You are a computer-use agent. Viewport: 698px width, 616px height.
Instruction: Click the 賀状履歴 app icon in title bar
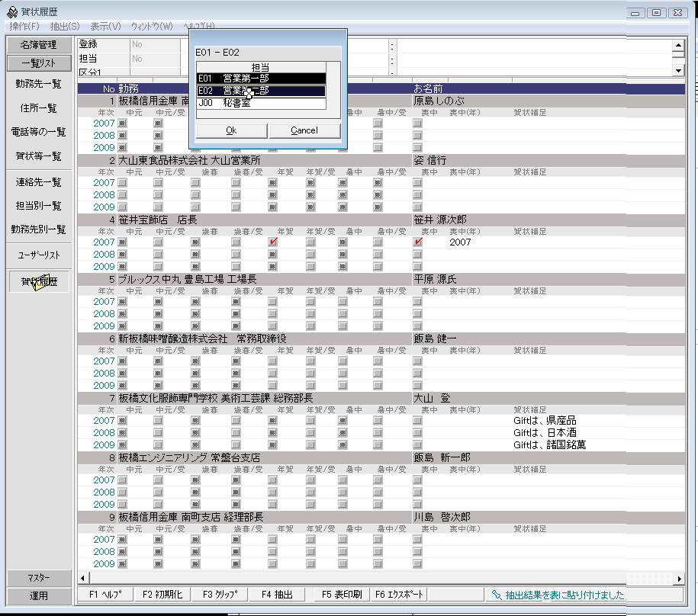click(11, 11)
